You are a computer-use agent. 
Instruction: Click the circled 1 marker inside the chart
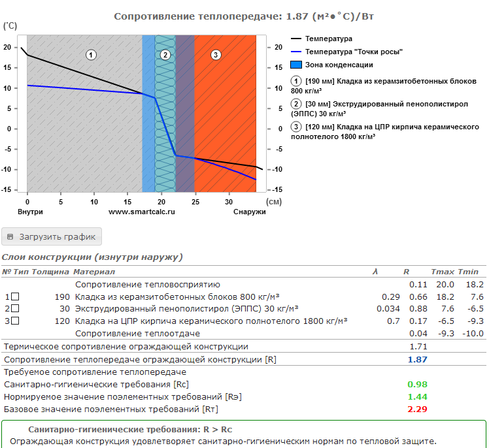92,55
